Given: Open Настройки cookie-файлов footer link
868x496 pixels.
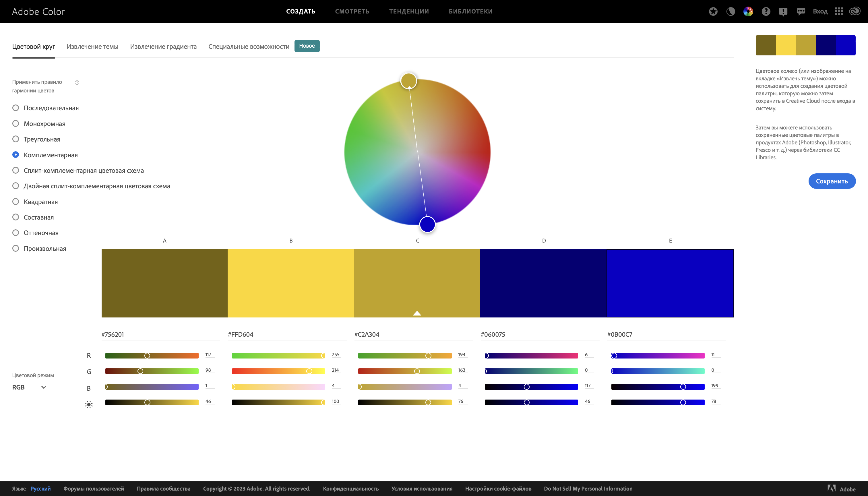Looking at the screenshot, I should pos(498,489).
